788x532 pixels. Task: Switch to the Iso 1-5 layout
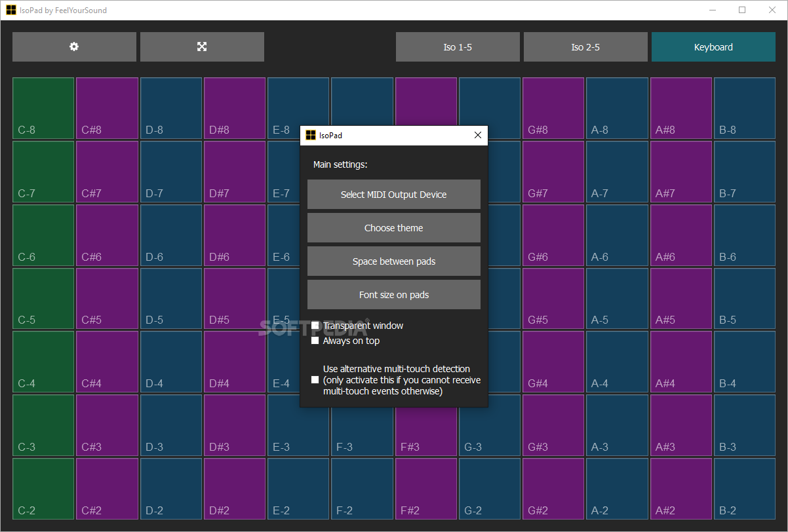[458, 47]
